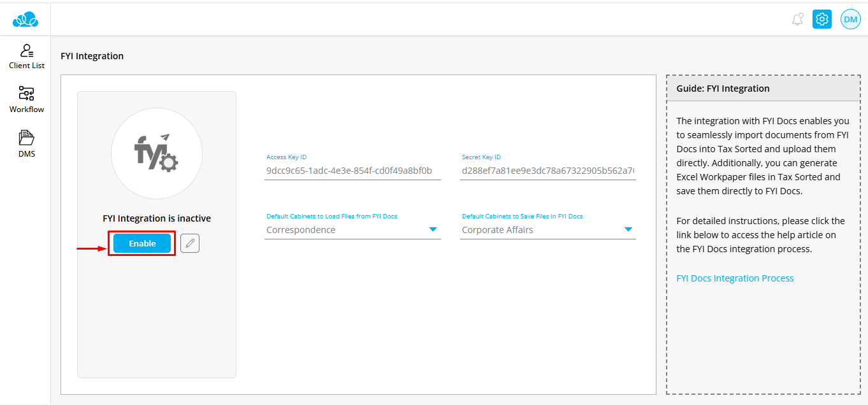Click the 'FYI Integration' page heading
This screenshot has height=405, width=868.
92,56
